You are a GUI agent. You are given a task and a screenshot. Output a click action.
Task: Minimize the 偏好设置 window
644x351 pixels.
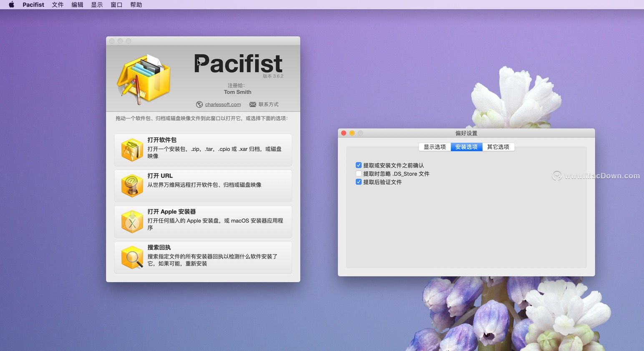tap(352, 133)
